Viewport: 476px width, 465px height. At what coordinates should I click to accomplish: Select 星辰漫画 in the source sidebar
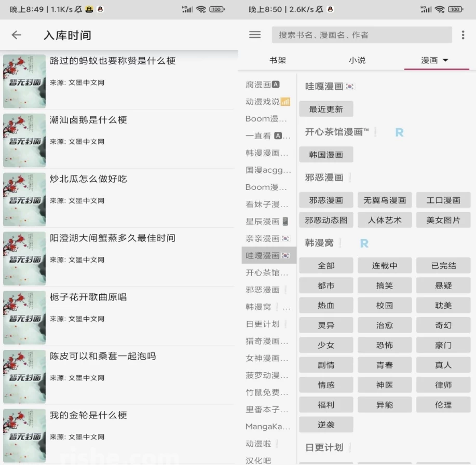click(267, 221)
